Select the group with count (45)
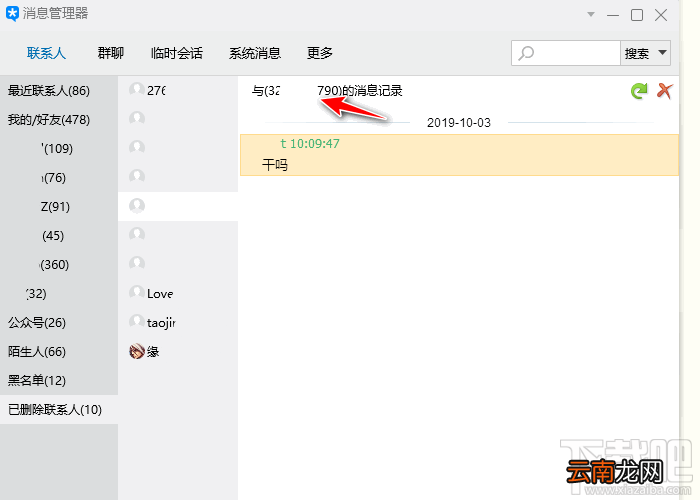This screenshot has height=500, width=700. pos(59,236)
